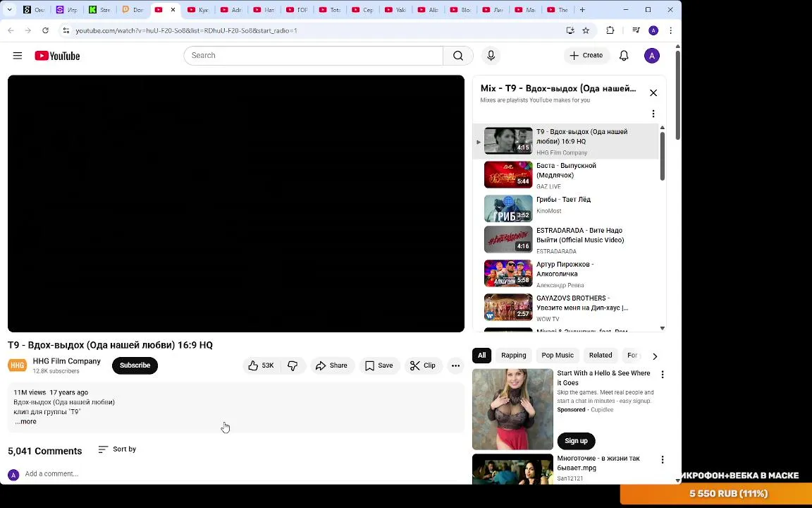Screen dimensions: 812x508
Task: Select the Rapping filter chip
Action: [513, 356]
